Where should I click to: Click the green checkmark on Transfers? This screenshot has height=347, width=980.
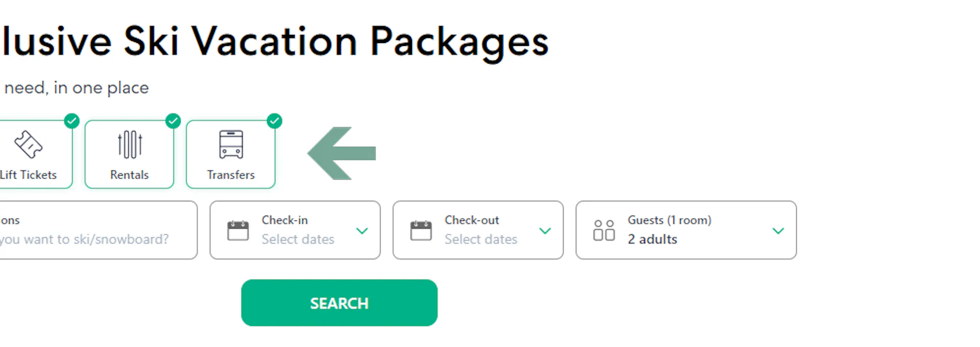pyautogui.click(x=275, y=121)
